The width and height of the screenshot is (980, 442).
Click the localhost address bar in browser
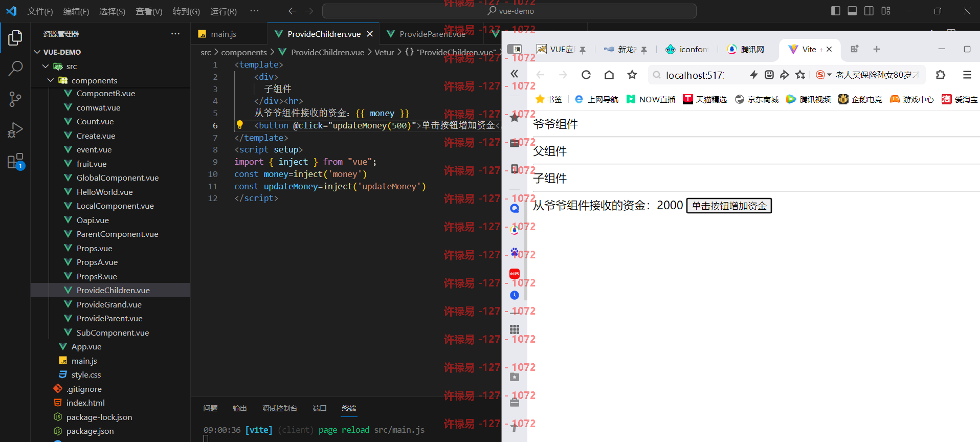(695, 75)
